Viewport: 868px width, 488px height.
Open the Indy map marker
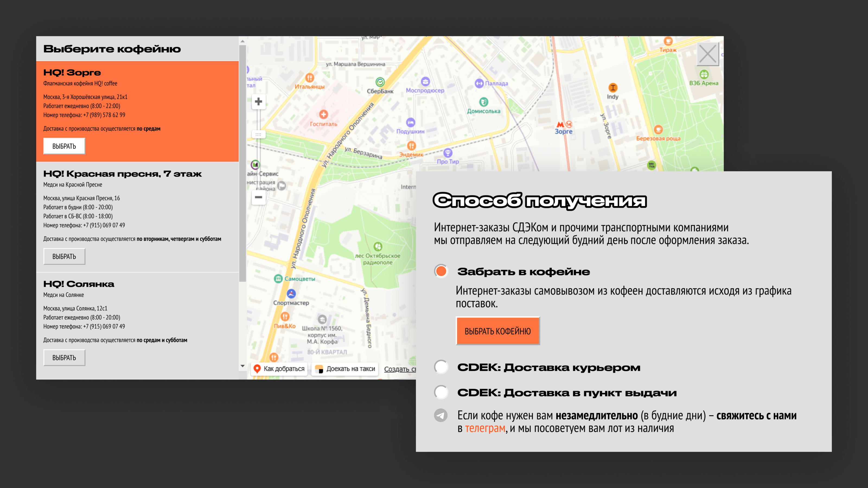click(x=612, y=88)
